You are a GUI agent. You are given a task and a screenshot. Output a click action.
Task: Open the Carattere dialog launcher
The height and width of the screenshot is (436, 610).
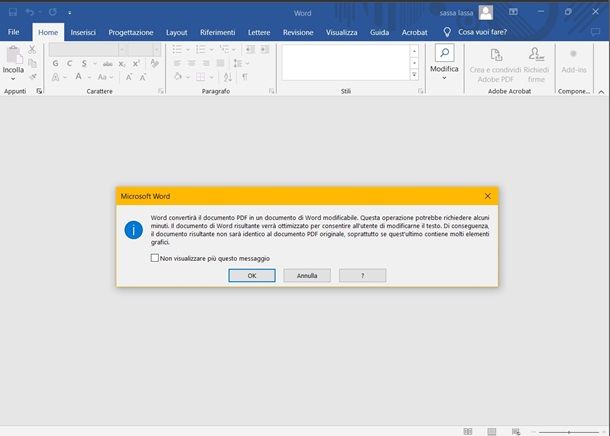coord(161,91)
